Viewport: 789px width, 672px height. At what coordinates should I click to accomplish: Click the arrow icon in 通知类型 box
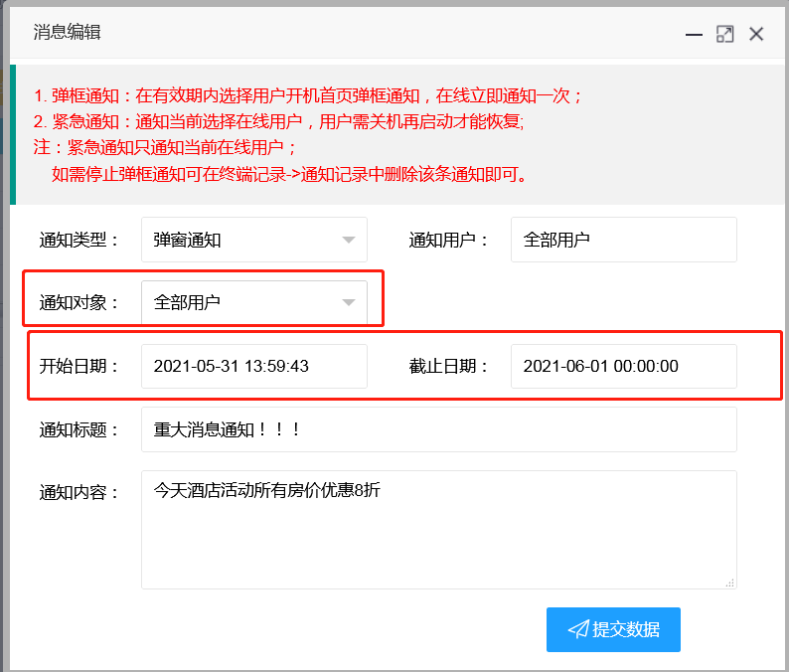click(x=349, y=240)
